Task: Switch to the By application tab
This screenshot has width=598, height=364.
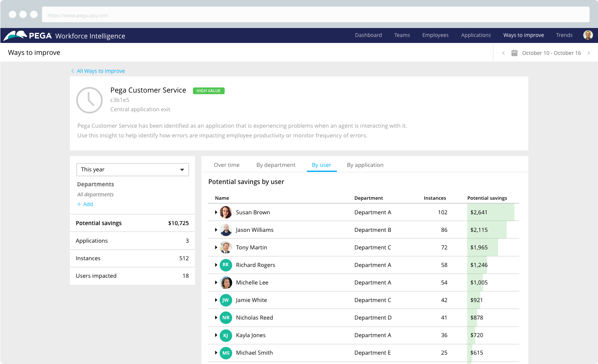Action: [x=365, y=165]
